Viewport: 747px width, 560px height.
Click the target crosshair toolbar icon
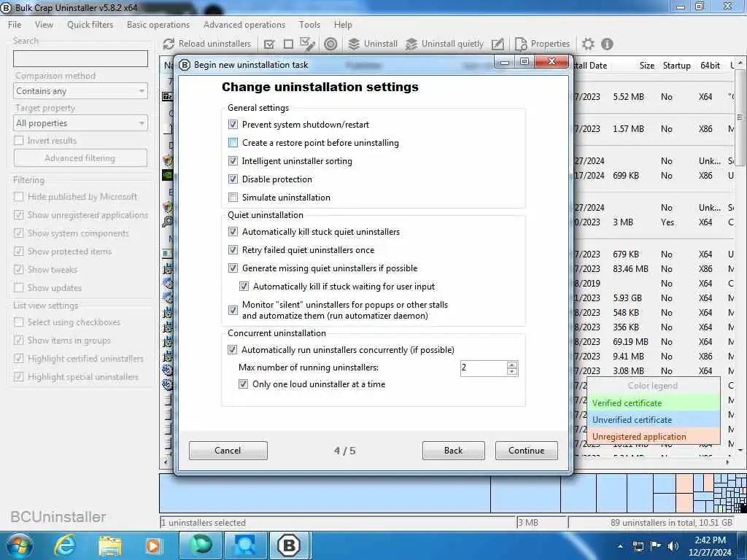click(330, 44)
